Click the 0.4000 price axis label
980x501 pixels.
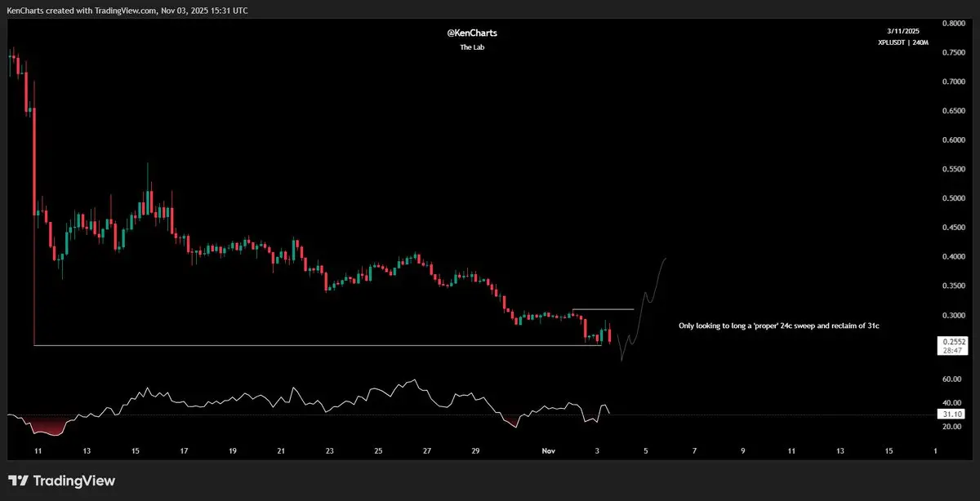click(x=954, y=257)
